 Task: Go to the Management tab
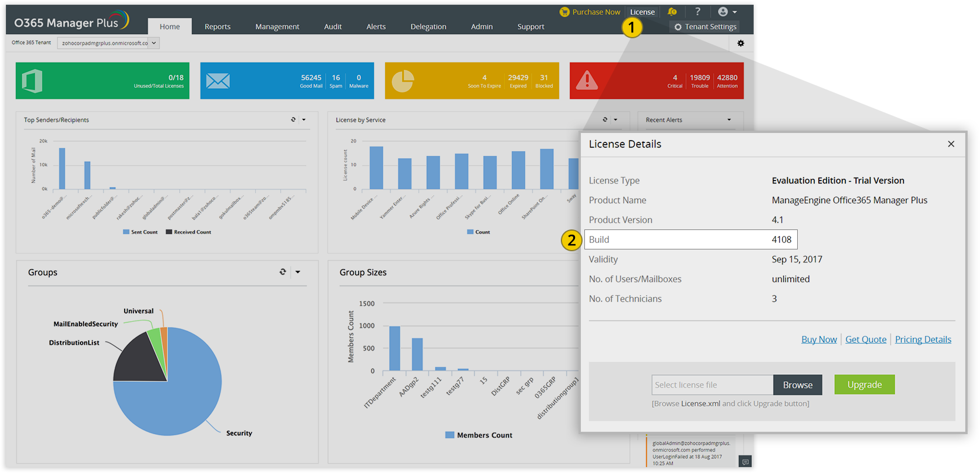coord(277,26)
